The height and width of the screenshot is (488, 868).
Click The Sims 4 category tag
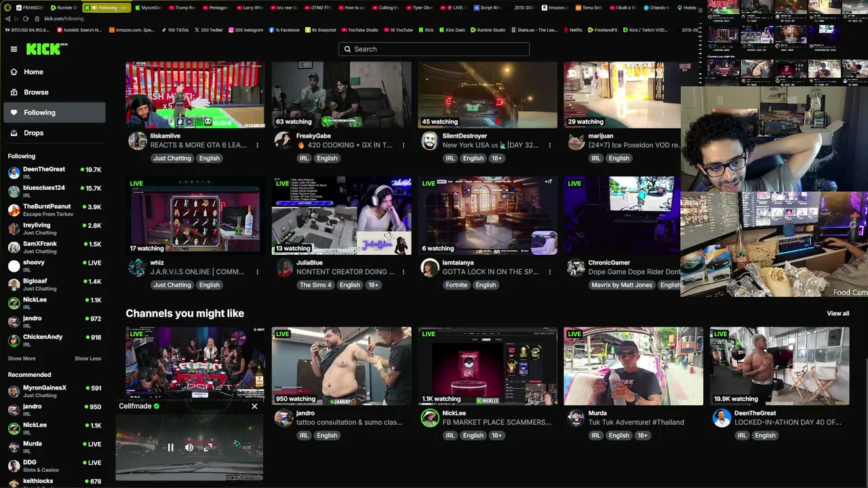click(315, 285)
